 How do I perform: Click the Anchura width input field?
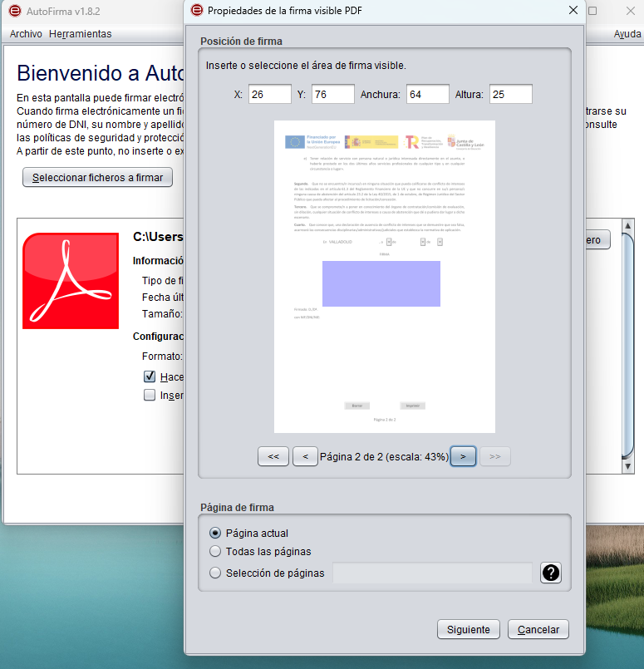pyautogui.click(x=428, y=94)
